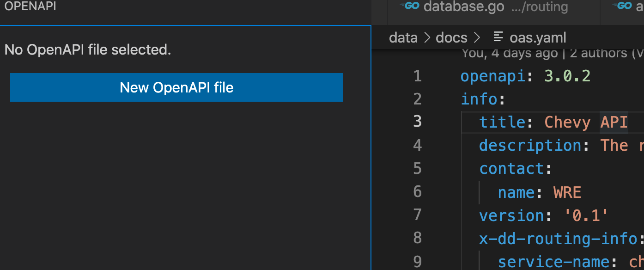The image size is (644, 270).
Task: Click the OPENAPI sidebar panel title
Action: point(30,6)
